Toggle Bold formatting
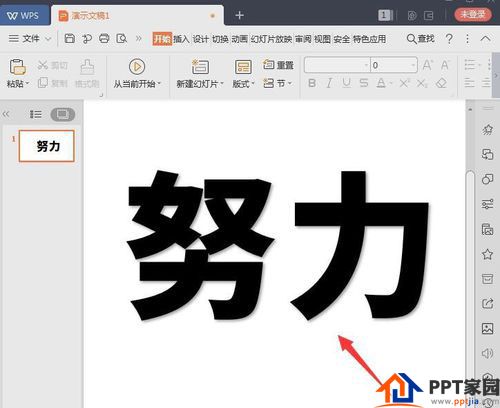The height and width of the screenshot is (408, 500). pyautogui.click(x=312, y=83)
